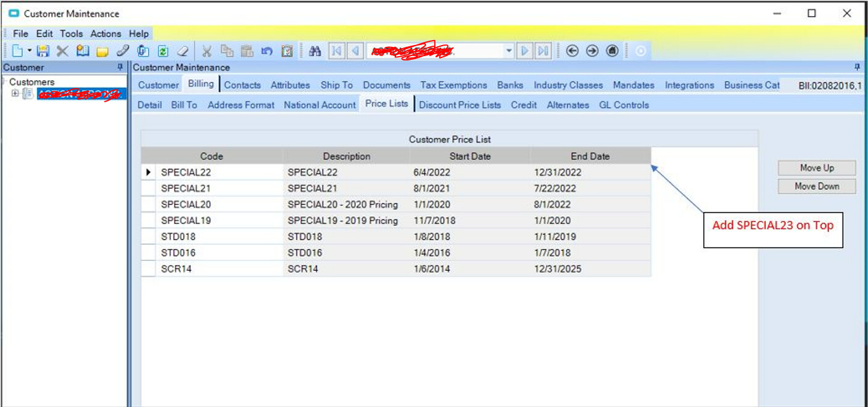Click the Copy toolbar icon
The width and height of the screenshot is (868, 407).
click(x=227, y=51)
